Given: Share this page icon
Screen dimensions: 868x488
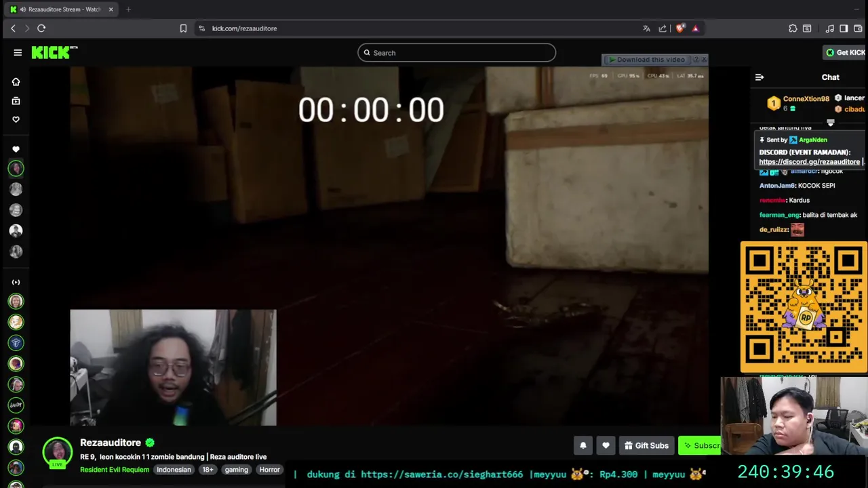Looking at the screenshot, I should coord(663,28).
